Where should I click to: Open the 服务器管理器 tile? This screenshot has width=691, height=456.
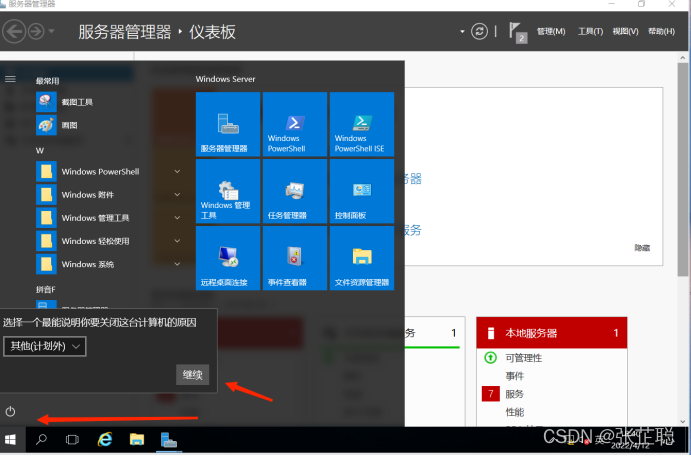pyautogui.click(x=228, y=124)
